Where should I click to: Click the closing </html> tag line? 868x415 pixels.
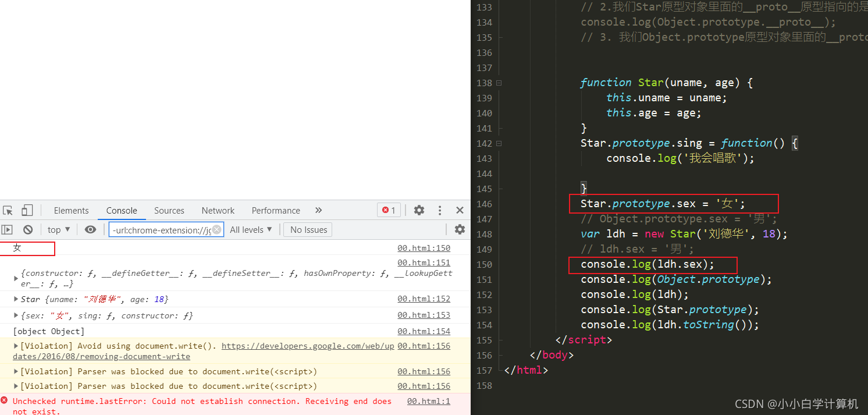[x=526, y=370]
